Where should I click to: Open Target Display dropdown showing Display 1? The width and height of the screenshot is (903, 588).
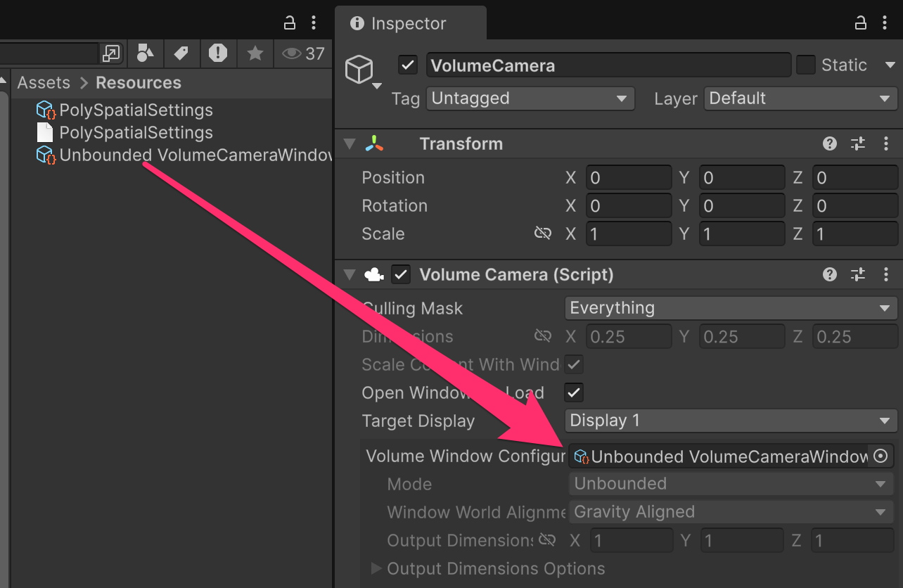coord(731,421)
